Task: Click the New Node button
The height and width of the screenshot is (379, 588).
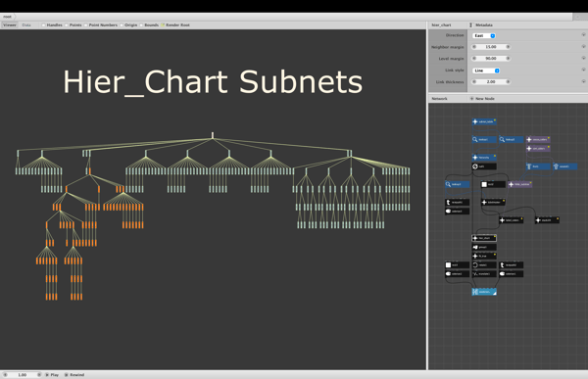Action: 482,99
